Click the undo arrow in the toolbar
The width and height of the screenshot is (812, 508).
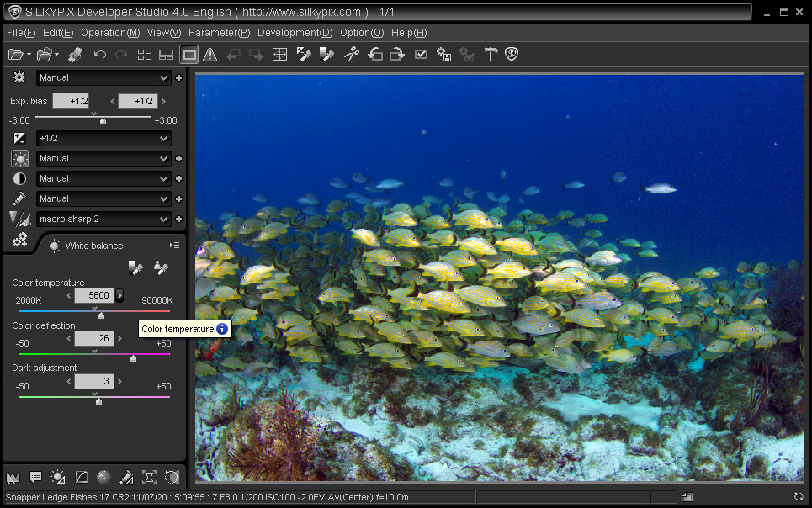pos(100,55)
